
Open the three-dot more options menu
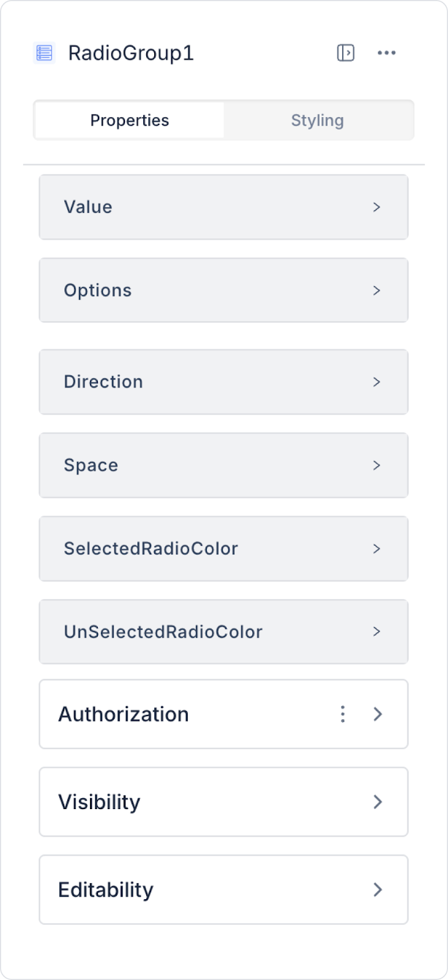pos(386,53)
